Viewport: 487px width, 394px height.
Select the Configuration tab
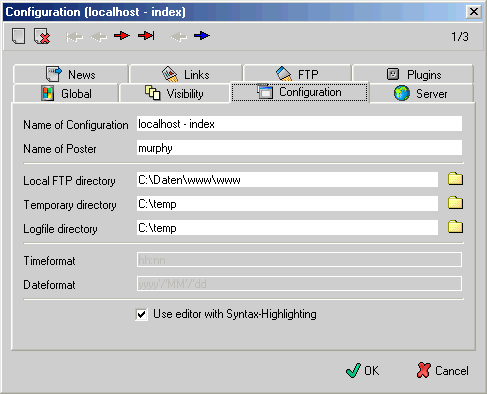[300, 92]
